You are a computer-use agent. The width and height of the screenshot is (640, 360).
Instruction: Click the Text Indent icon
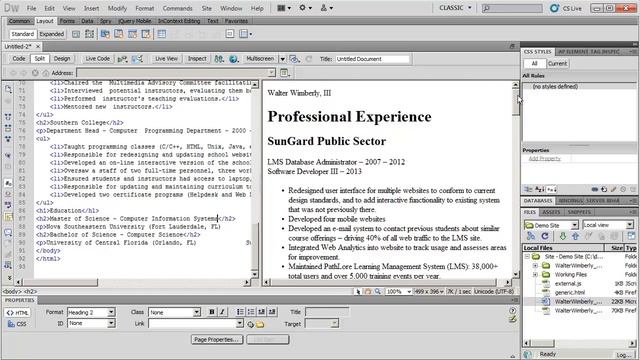(x=272, y=312)
